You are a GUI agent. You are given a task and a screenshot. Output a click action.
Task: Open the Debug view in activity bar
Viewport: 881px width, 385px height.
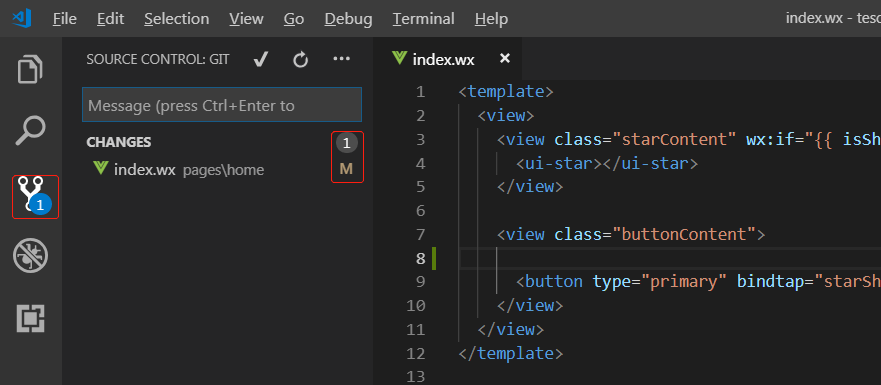click(30, 257)
